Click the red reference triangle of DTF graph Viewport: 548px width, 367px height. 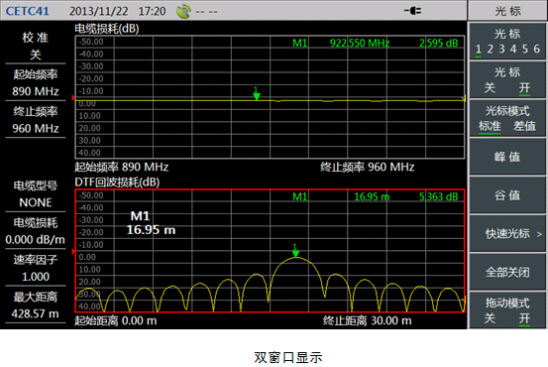coord(73,251)
